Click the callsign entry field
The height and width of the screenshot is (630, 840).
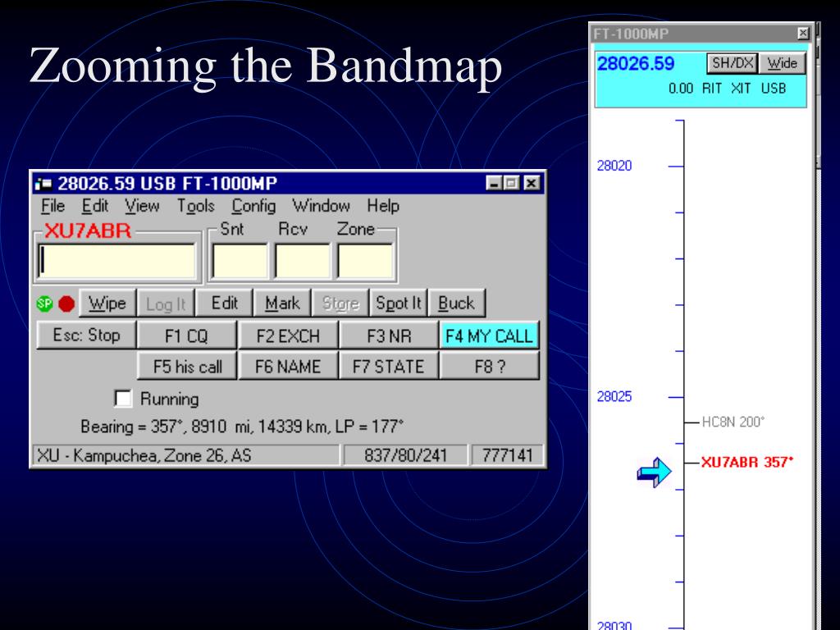[x=117, y=262]
